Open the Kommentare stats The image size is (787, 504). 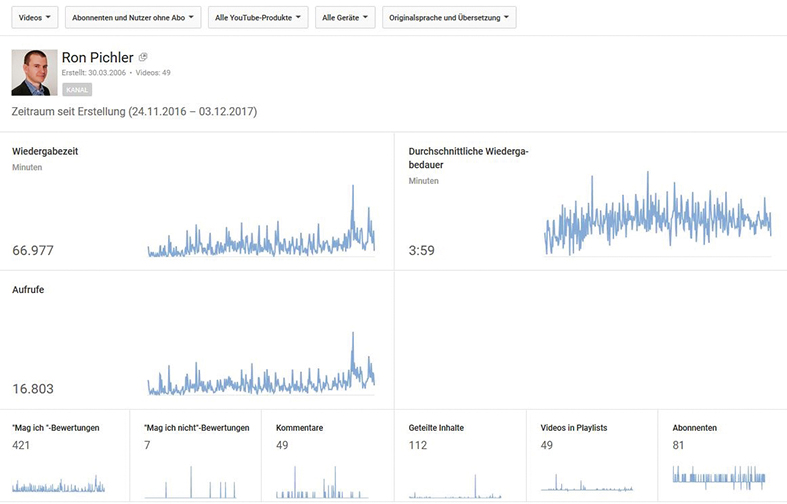299,428
